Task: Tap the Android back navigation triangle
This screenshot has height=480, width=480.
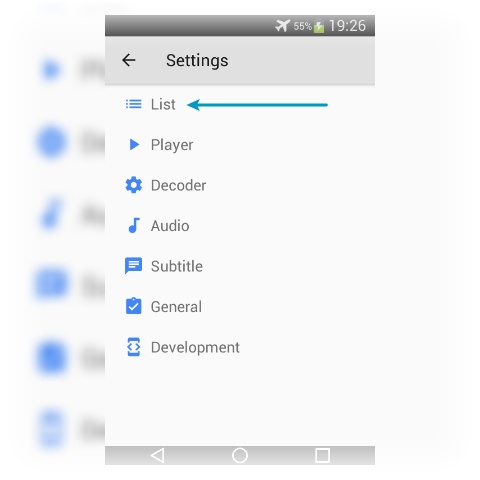Action: tap(158, 455)
